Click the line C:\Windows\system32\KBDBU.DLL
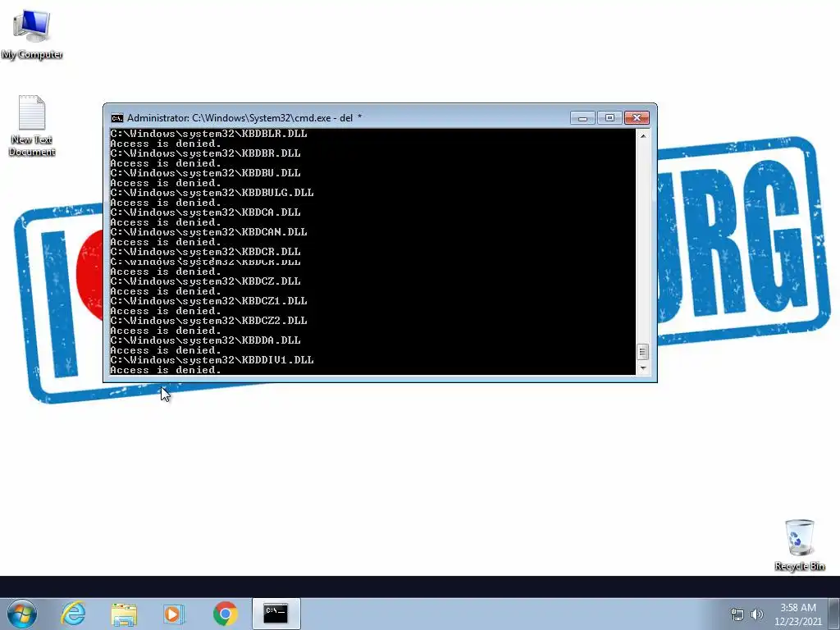The width and height of the screenshot is (840, 630). coord(206,173)
